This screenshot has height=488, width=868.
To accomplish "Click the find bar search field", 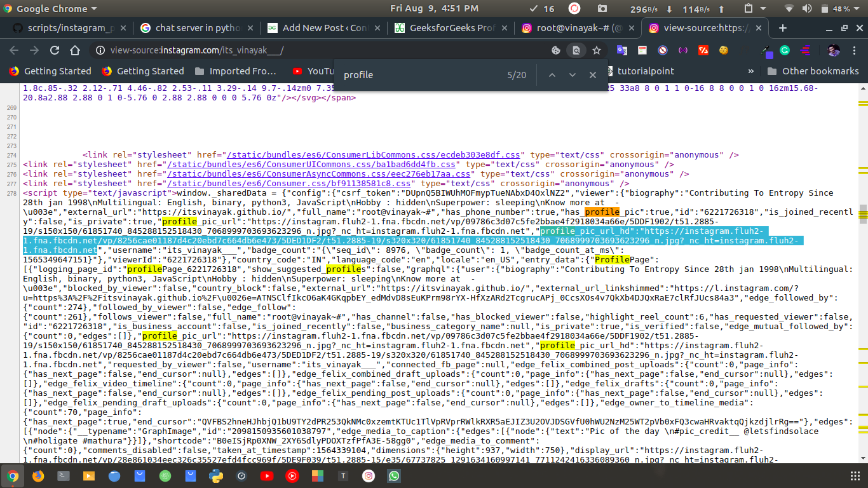I will tap(419, 75).
